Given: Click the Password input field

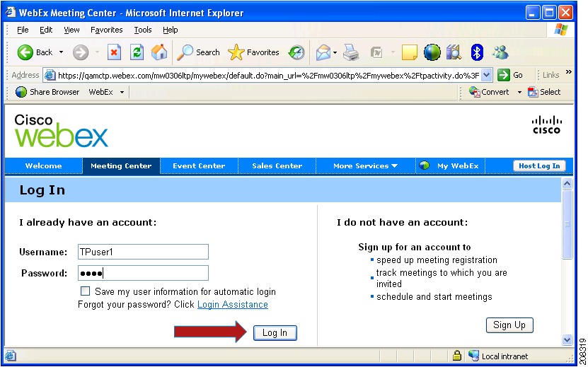Looking at the screenshot, I should [143, 273].
